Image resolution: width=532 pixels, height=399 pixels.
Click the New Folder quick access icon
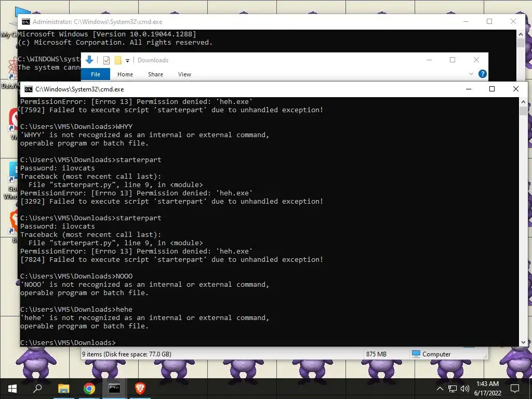[x=118, y=60]
